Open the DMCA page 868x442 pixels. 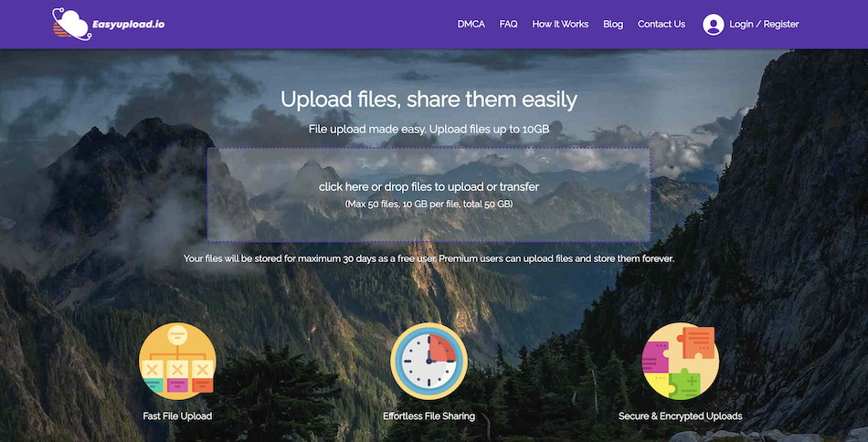(x=471, y=25)
